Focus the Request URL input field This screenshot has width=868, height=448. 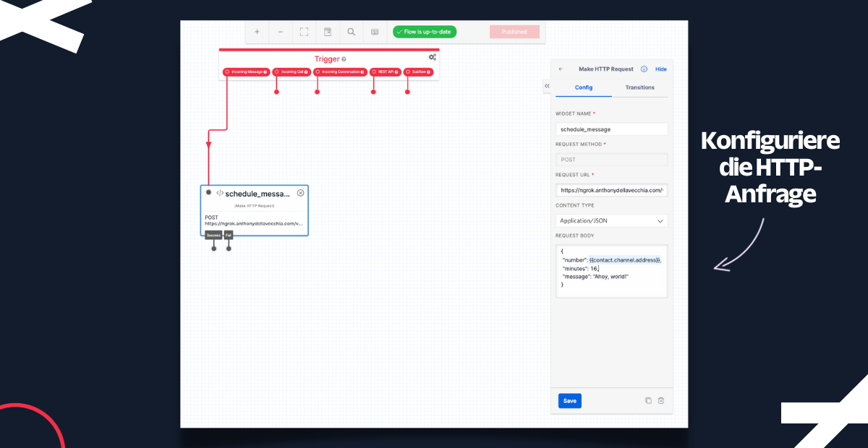[611, 190]
